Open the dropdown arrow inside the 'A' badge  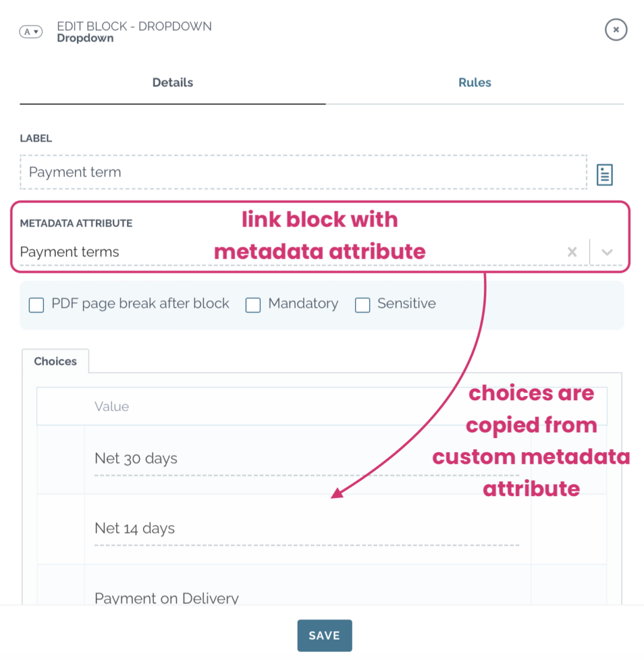pyautogui.click(x=35, y=32)
